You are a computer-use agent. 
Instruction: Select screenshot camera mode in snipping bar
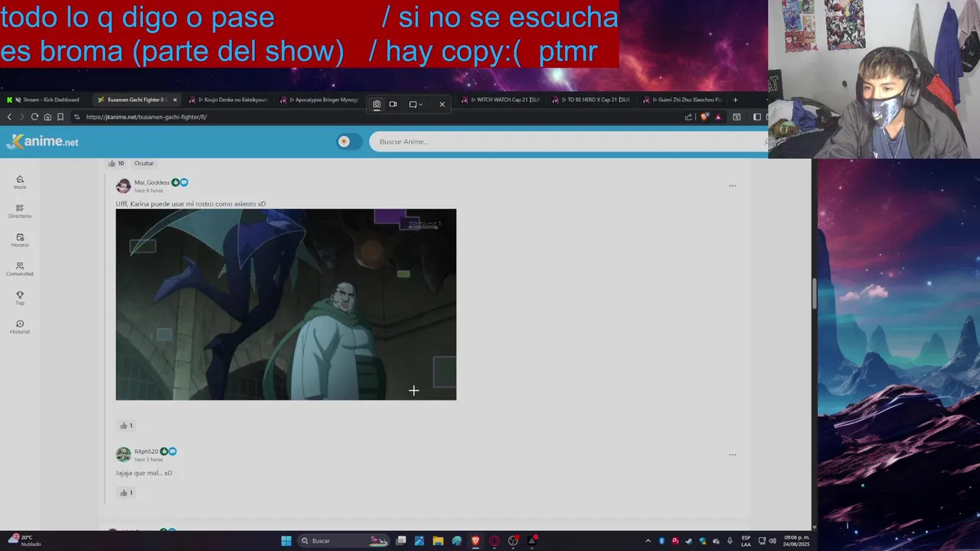click(377, 104)
